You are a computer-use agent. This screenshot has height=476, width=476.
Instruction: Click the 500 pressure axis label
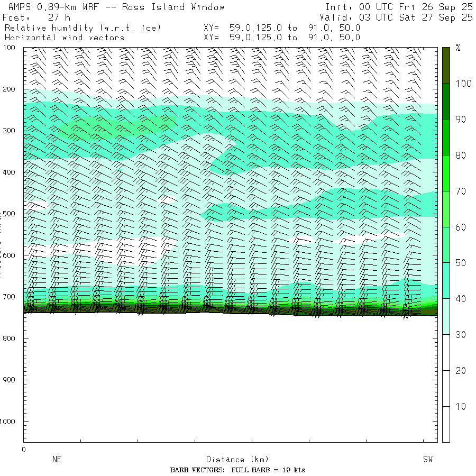[x=9, y=214]
